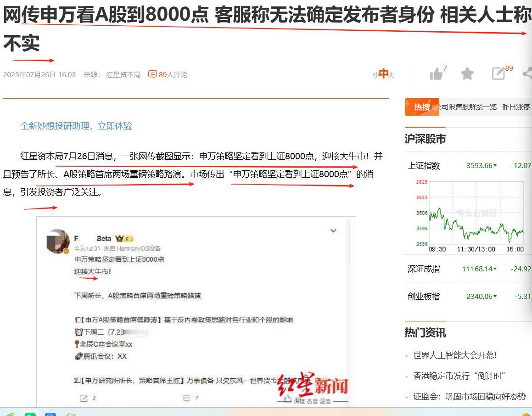Click the 热门资讯 section heading
The width and height of the screenshot is (532, 416).
pos(425,332)
